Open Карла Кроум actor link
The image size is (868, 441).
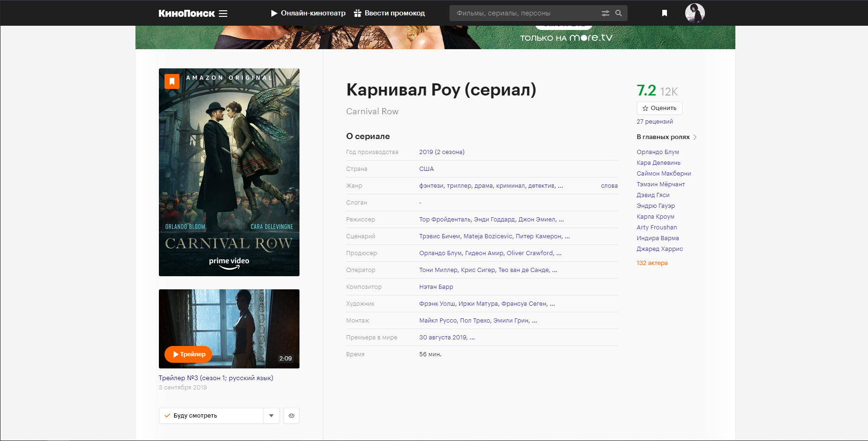coord(655,217)
